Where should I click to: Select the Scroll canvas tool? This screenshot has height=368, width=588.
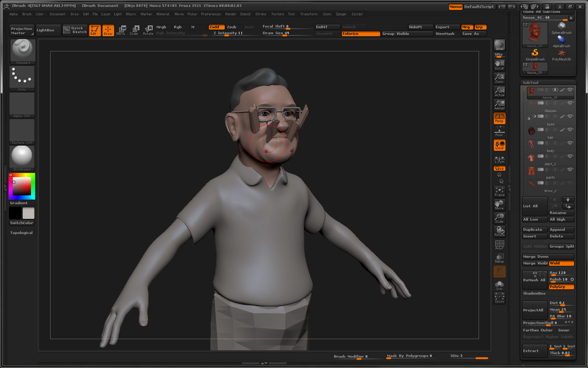pos(499,64)
